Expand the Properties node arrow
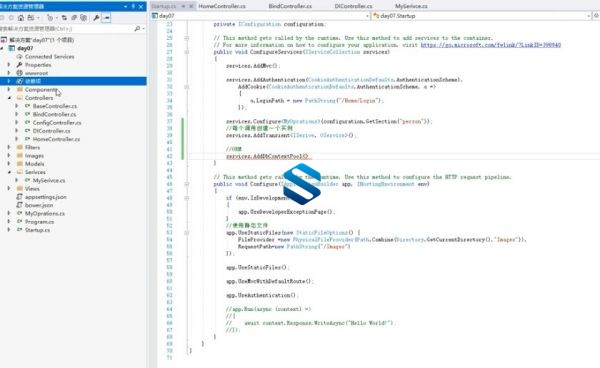600x368 pixels. (x=9, y=65)
